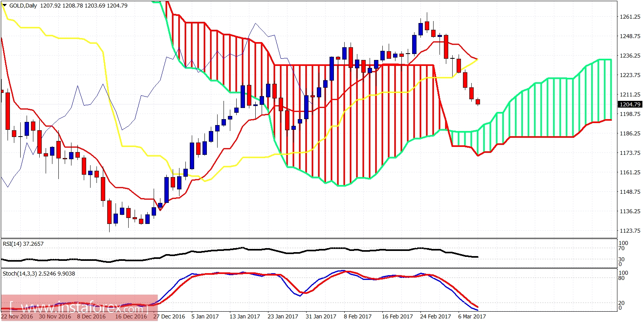Click the 1161.25 price axis label

(630, 172)
